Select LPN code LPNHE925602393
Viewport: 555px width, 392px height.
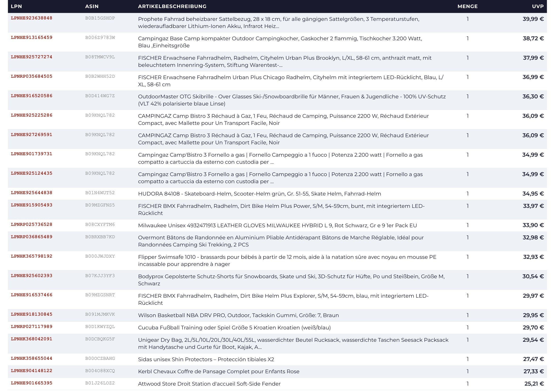(x=31, y=276)
